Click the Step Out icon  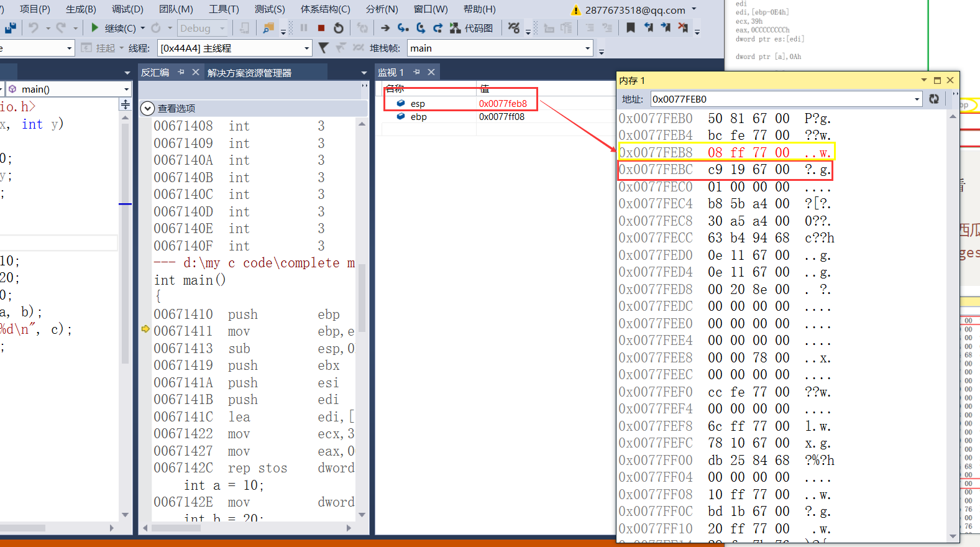tap(437, 28)
